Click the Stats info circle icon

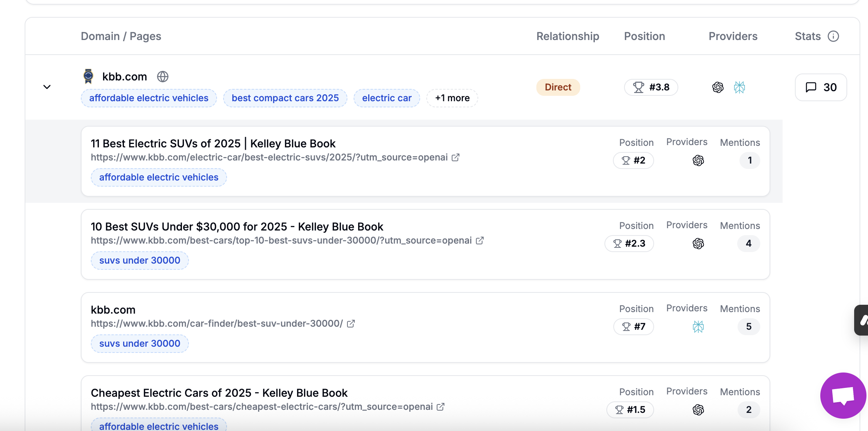pos(833,36)
